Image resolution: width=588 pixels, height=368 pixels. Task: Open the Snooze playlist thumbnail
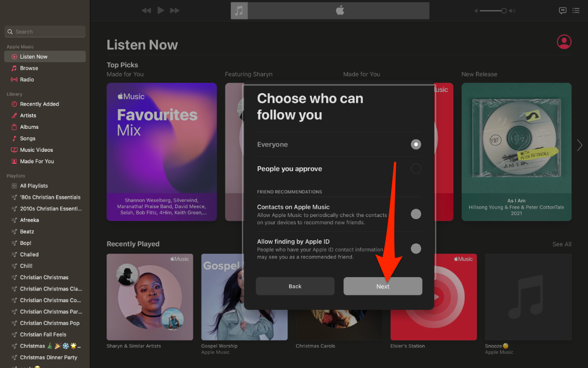528,297
